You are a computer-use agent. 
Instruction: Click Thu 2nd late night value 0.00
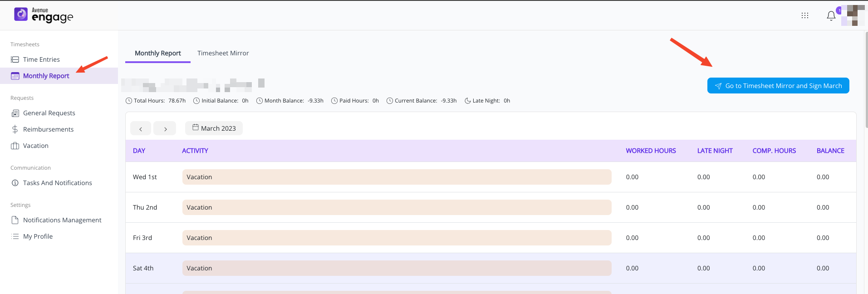(x=703, y=207)
